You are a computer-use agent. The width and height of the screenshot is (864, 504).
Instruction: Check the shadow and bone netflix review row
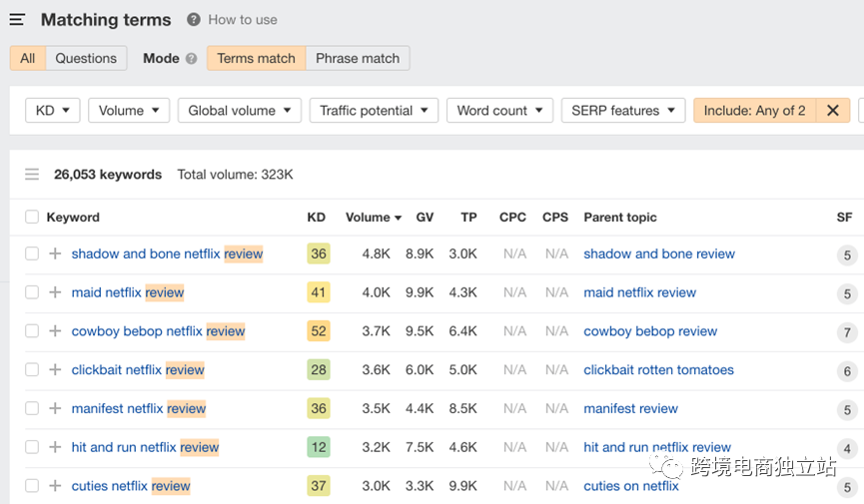click(x=32, y=253)
